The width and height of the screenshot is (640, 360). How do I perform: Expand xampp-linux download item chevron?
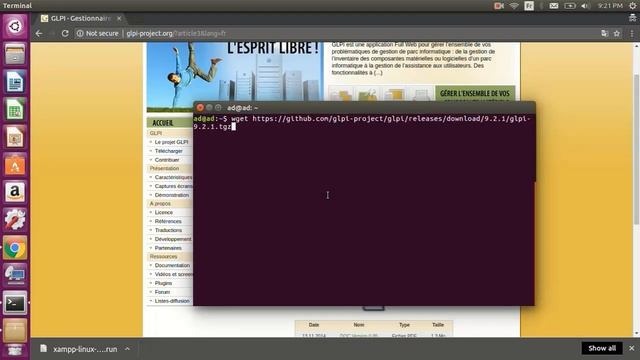point(127,349)
